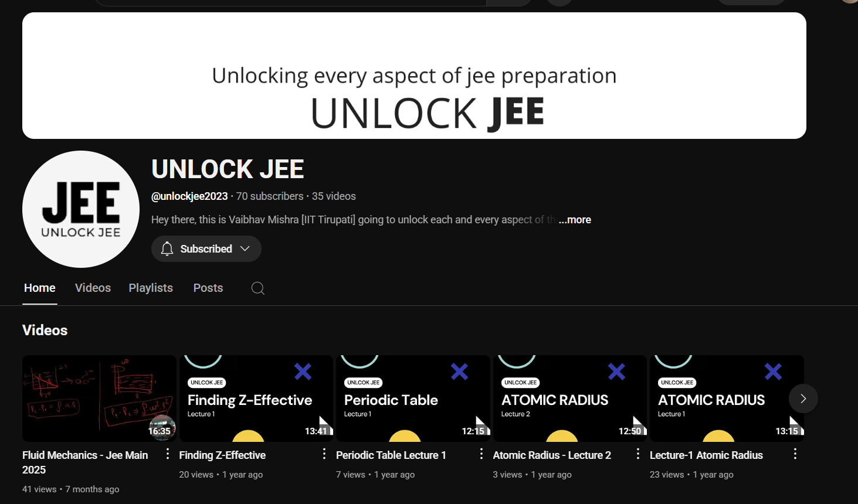858x504 pixels.
Task: Click the bell icon on Subscribed button
Action: click(167, 248)
